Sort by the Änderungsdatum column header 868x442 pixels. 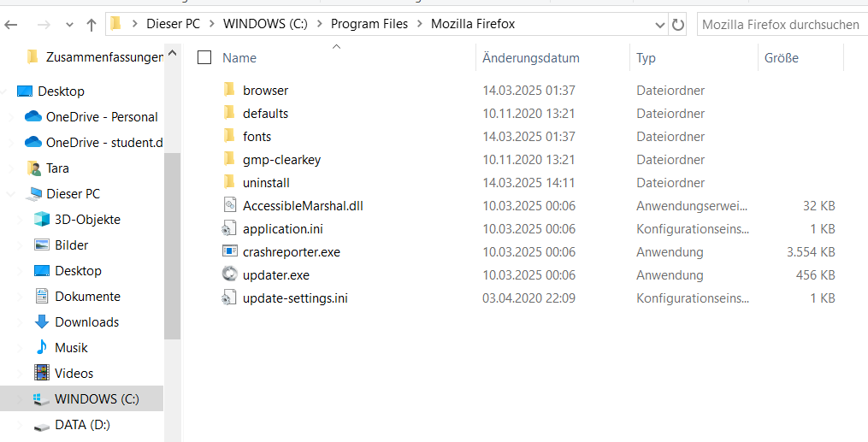tap(531, 58)
